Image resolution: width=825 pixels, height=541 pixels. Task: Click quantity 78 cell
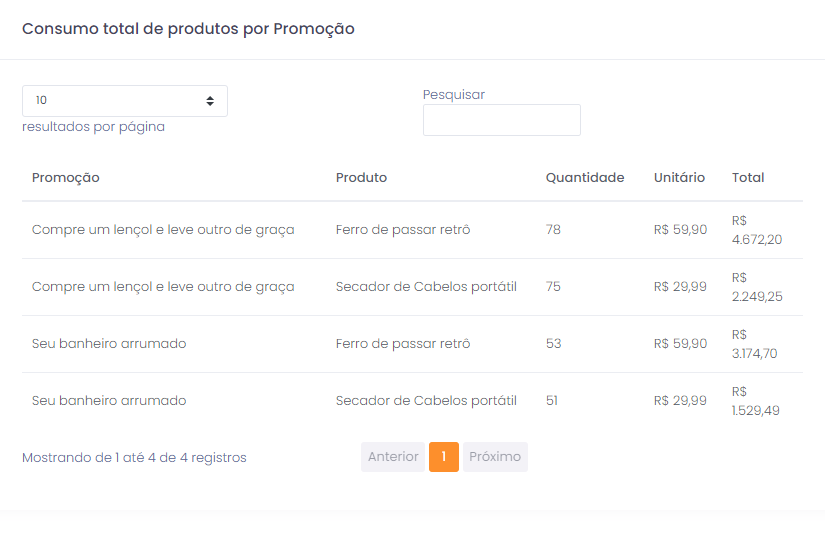[553, 229]
